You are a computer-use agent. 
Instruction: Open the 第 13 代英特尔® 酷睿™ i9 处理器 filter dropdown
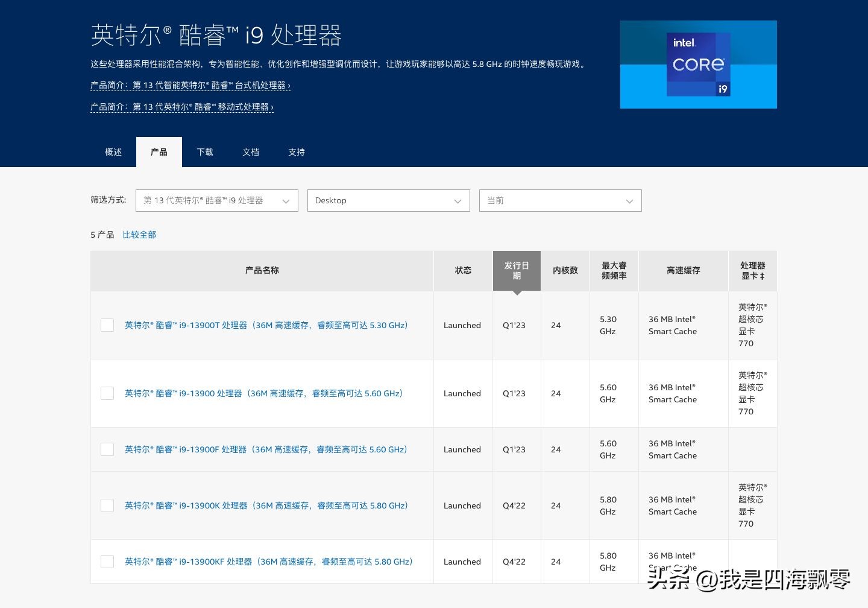[x=216, y=200]
